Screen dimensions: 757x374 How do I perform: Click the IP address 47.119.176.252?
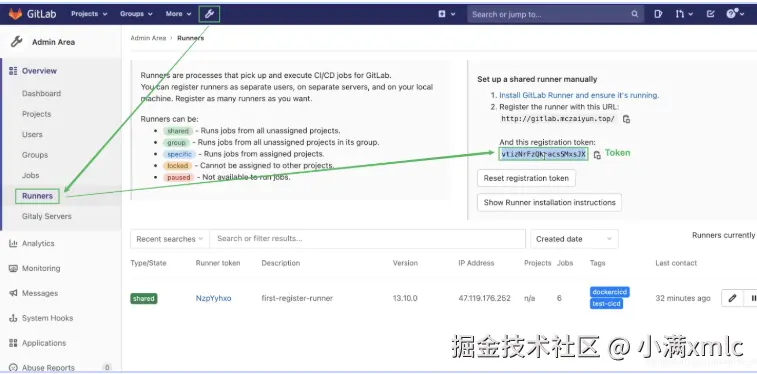484,298
